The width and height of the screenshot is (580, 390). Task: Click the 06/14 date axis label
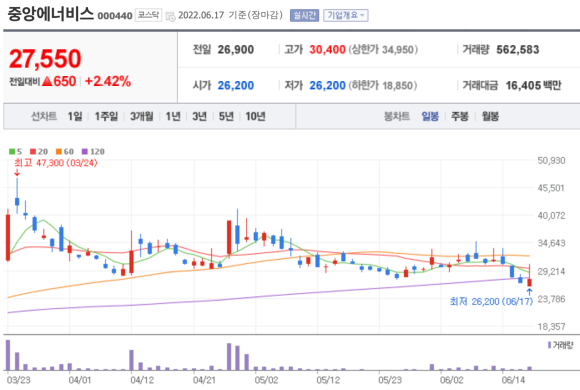[x=513, y=380]
